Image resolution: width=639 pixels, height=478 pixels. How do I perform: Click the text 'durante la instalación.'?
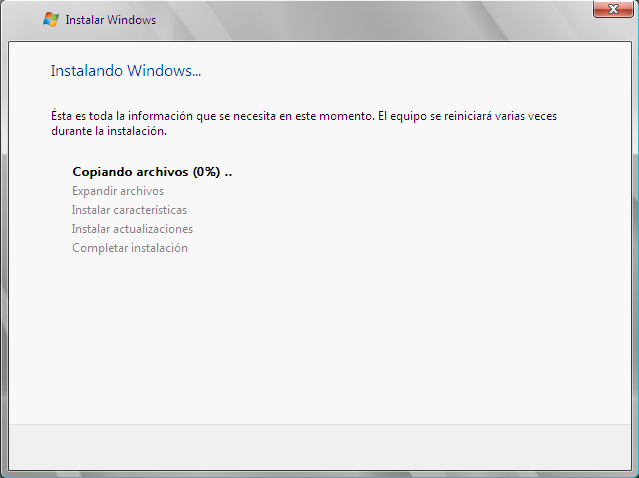pyautogui.click(x=108, y=131)
